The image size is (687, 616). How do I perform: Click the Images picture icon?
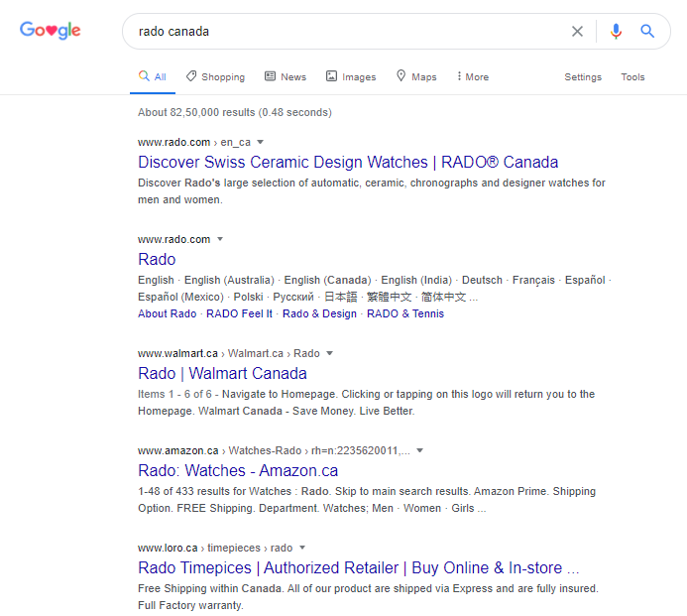(331, 76)
